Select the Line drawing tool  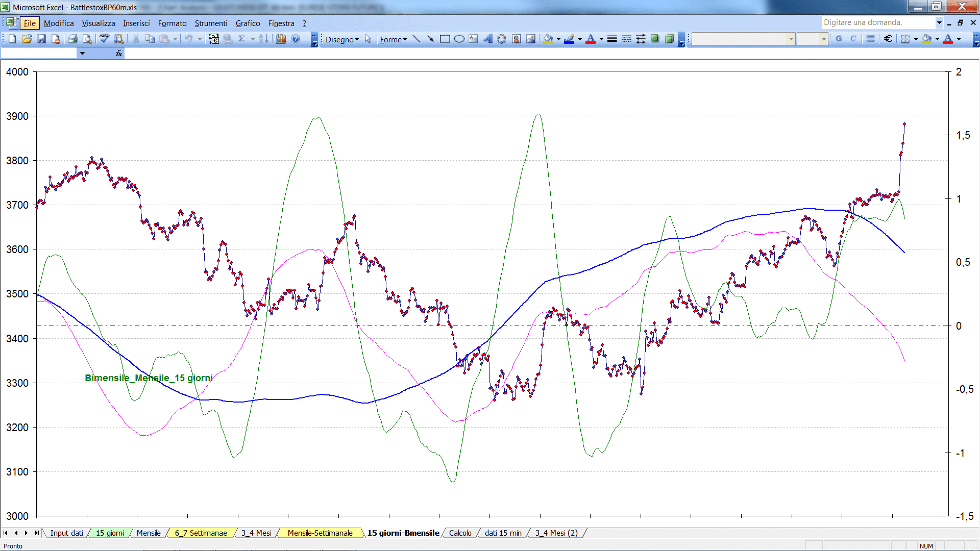pos(416,39)
